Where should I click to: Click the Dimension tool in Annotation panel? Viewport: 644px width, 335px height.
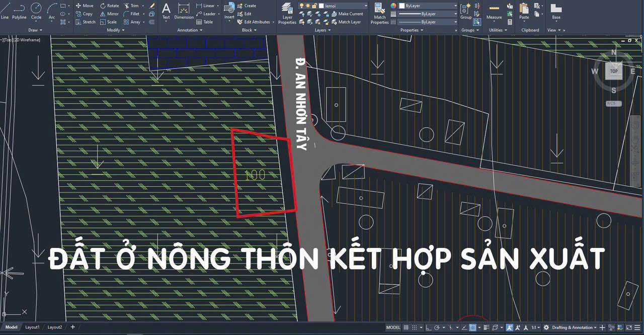[x=184, y=14]
